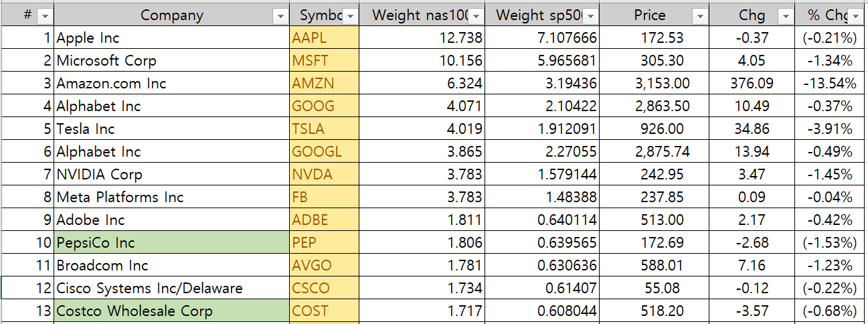Select the Meta Platforms Inc cell
Screen dimensions: 868x324
172,197
